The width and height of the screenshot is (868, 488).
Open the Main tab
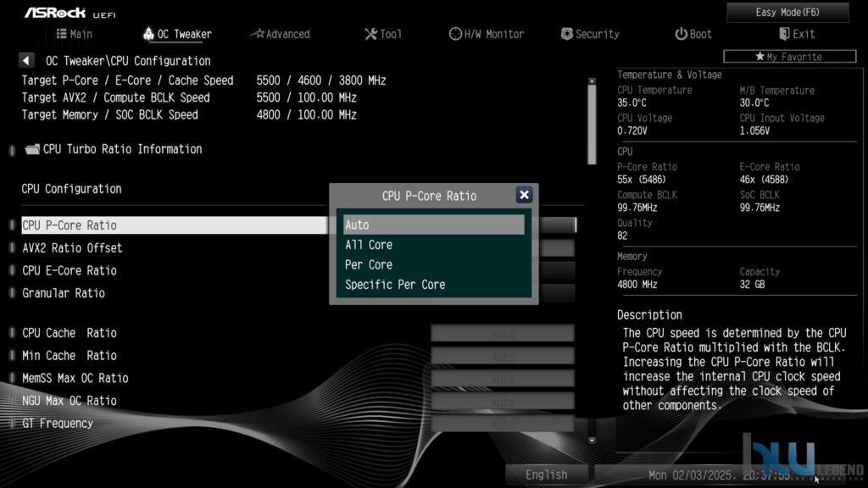pos(75,34)
